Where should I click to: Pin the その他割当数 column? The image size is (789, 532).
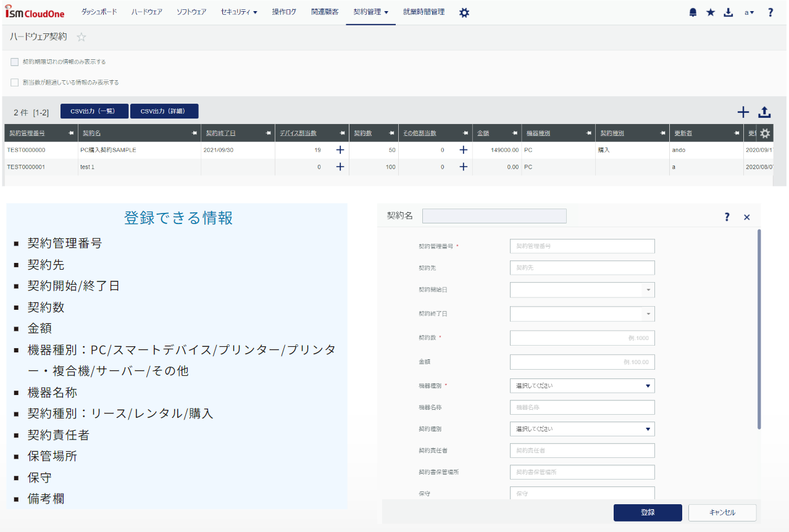click(465, 133)
